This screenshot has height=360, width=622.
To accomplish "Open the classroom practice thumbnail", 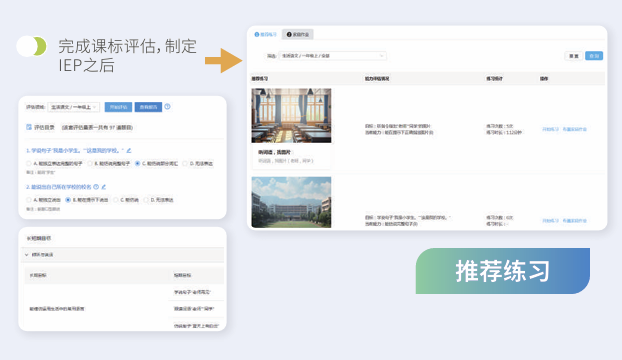I will click(x=291, y=115).
